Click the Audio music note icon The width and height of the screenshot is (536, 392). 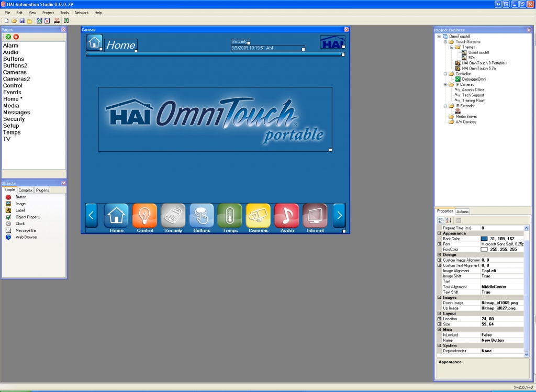click(287, 216)
